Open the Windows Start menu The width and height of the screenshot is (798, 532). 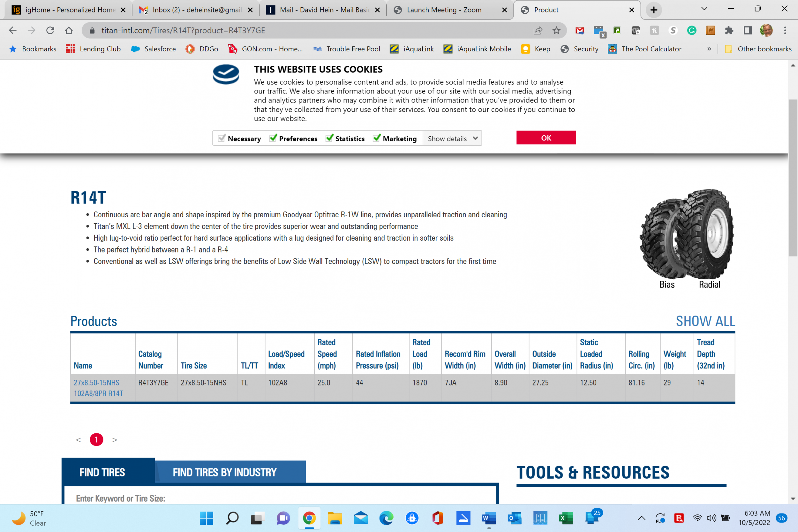point(206,518)
